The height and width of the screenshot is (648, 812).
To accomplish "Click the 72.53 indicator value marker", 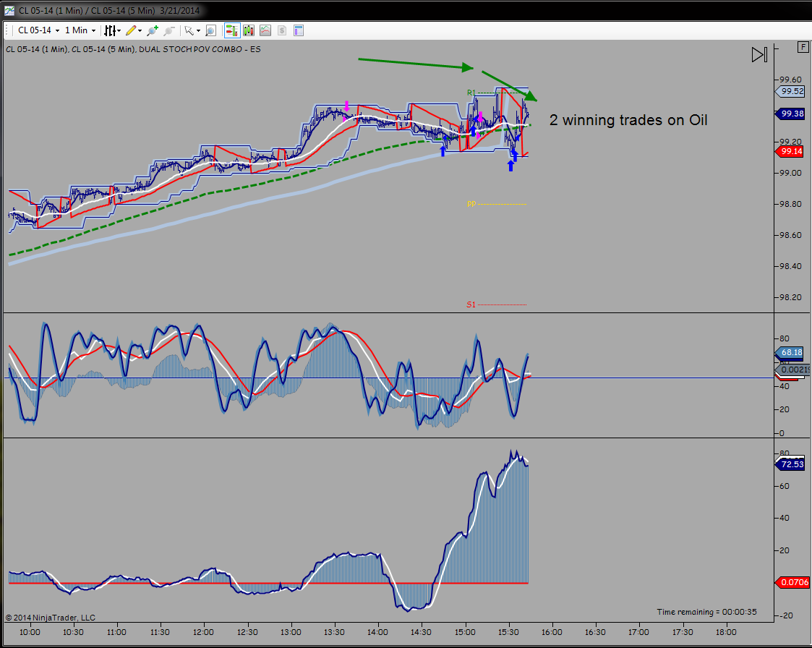I will [790, 464].
